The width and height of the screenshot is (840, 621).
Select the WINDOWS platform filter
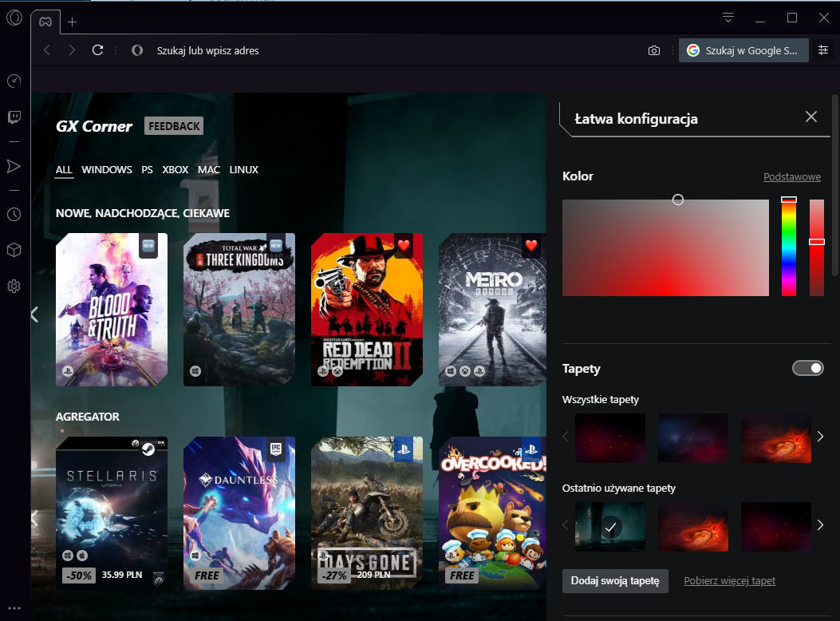[x=107, y=170]
